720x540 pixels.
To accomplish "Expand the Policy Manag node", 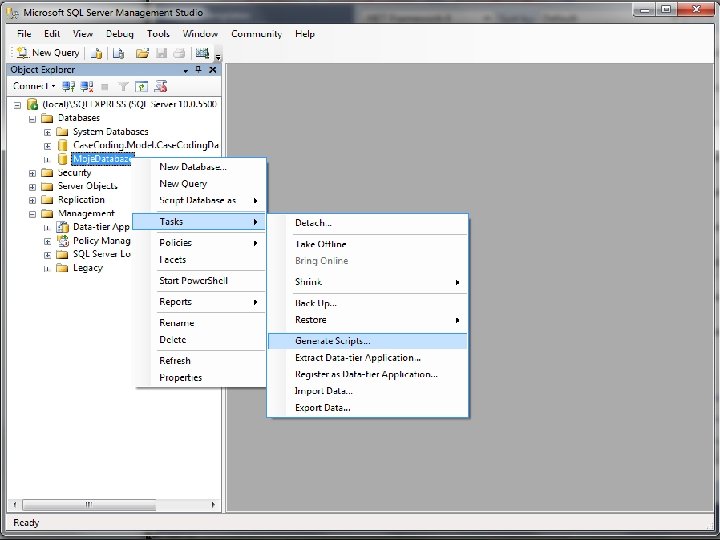I will (x=47, y=241).
